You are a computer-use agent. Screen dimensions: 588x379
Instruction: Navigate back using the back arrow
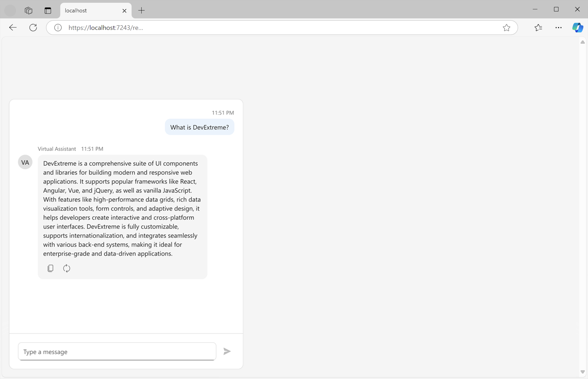(x=12, y=27)
